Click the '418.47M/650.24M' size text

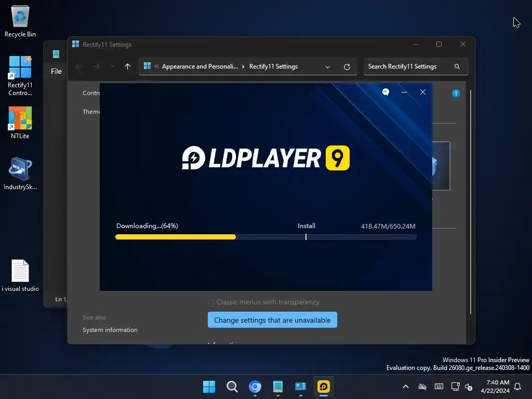[388, 227]
